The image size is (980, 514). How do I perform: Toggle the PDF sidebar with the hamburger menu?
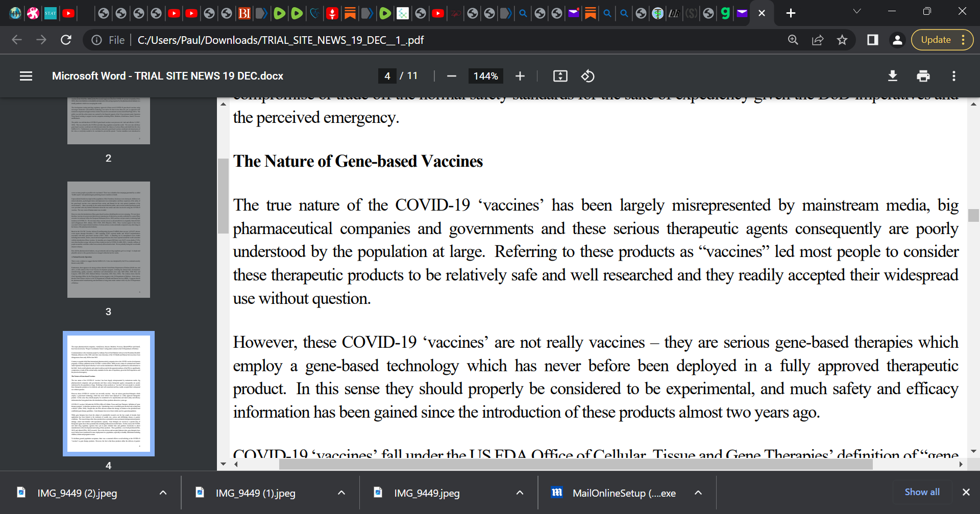point(26,76)
